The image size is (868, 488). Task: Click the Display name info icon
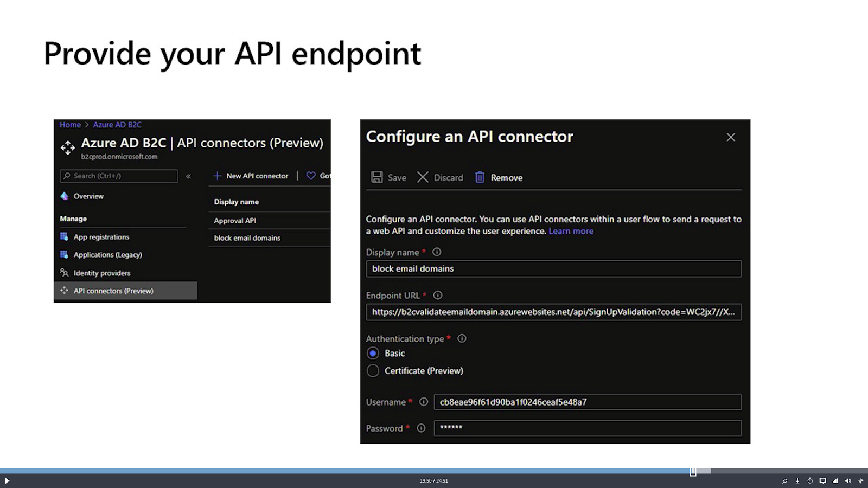tap(437, 252)
